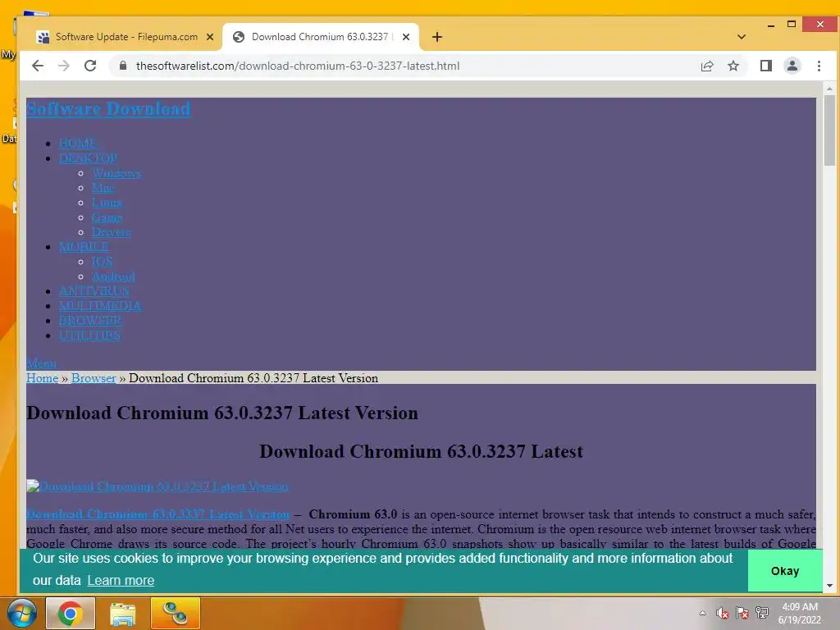Close the Download Chromium tab
The height and width of the screenshot is (630, 840).
click(406, 37)
